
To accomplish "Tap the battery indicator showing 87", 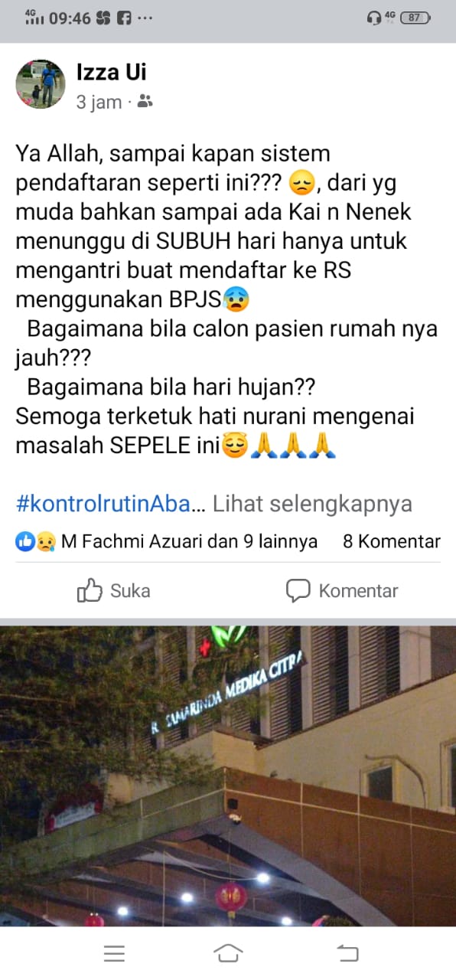I will click(x=415, y=18).
